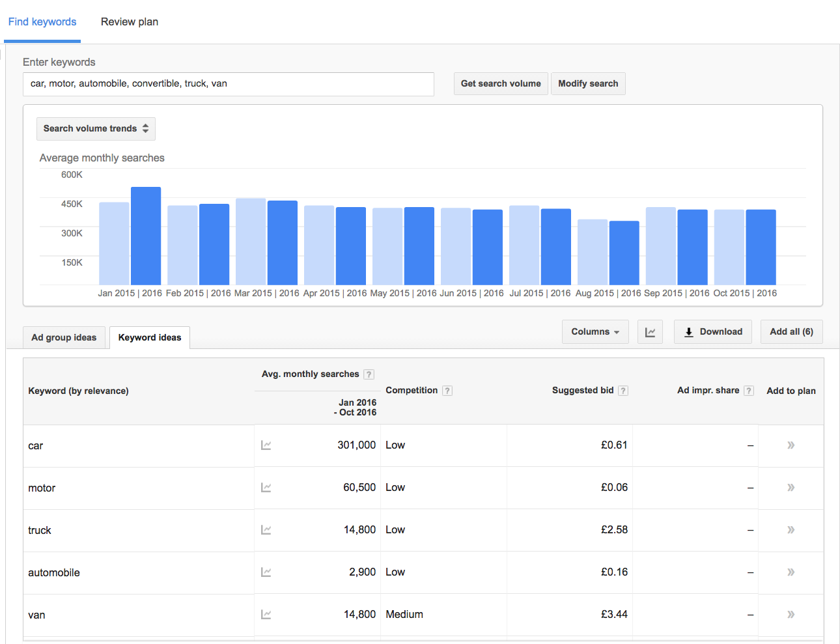This screenshot has height=644, width=840.
Task: Expand the Columns dropdown
Action: (595, 332)
